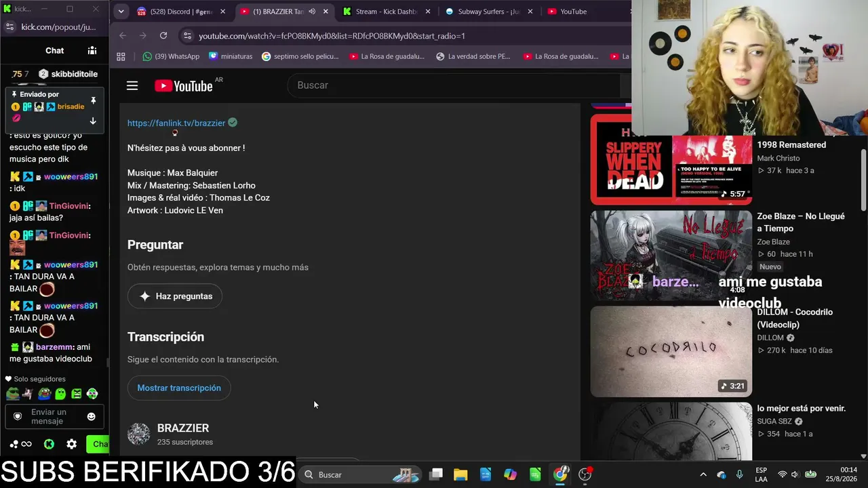Expand the pinned message with down arrow
Screen dimensions: 868x488
pyautogui.click(x=93, y=121)
